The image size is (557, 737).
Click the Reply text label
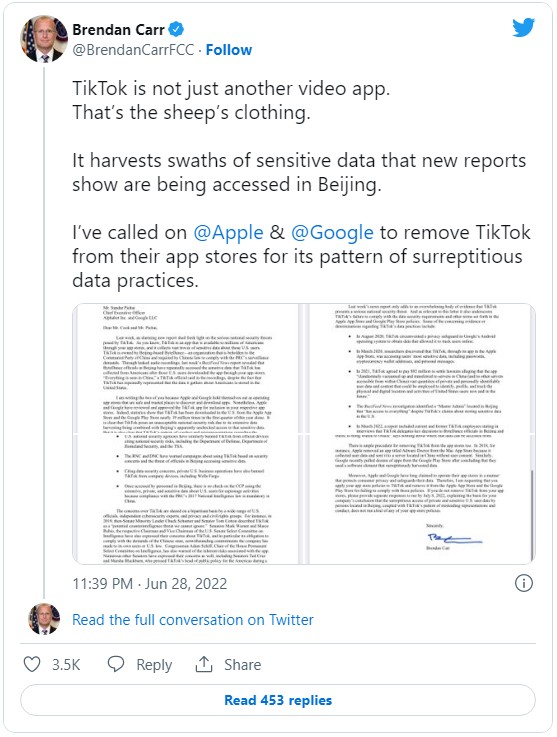(x=154, y=665)
